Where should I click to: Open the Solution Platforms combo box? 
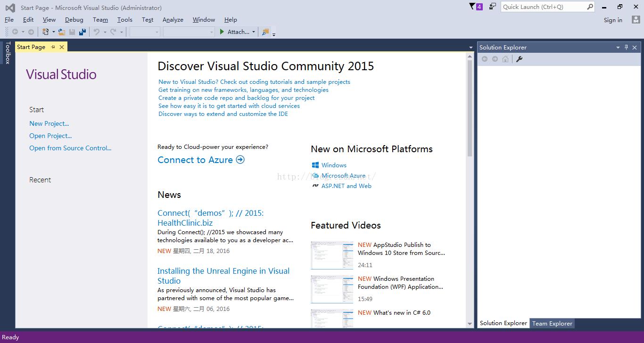[x=189, y=32]
